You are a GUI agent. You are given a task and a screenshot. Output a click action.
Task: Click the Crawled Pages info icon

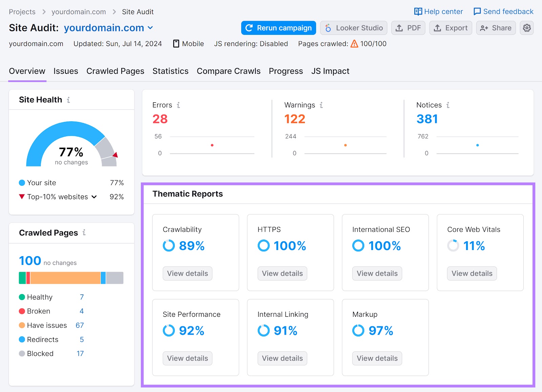[84, 233]
